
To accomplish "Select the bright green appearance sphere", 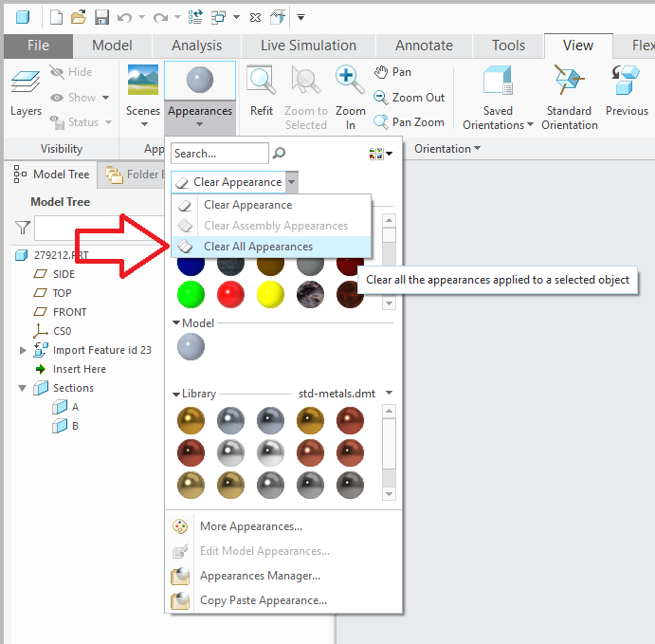I will click(191, 294).
